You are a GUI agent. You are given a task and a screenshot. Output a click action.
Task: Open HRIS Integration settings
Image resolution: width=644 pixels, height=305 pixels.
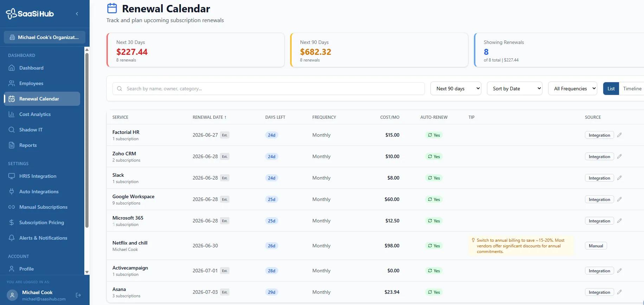[x=42, y=176]
